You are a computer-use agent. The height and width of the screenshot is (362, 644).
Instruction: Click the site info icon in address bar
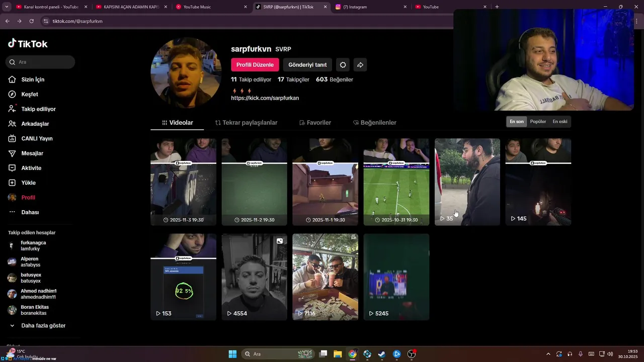tap(46, 21)
